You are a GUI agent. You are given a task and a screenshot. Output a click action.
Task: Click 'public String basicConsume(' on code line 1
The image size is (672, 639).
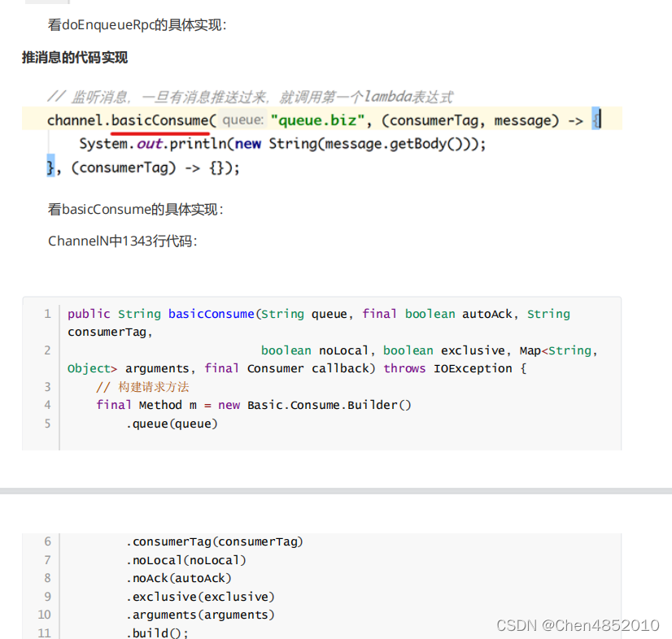pos(164,314)
